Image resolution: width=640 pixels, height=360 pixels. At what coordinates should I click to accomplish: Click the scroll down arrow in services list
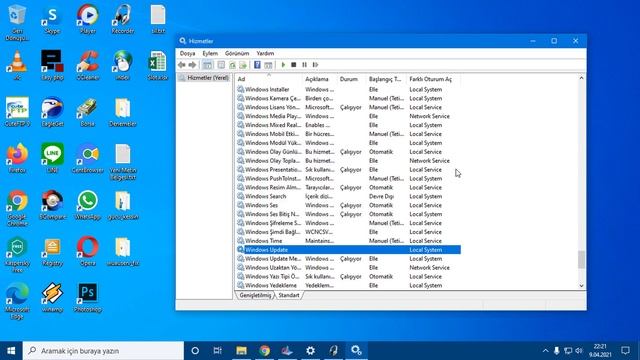pyautogui.click(x=582, y=286)
